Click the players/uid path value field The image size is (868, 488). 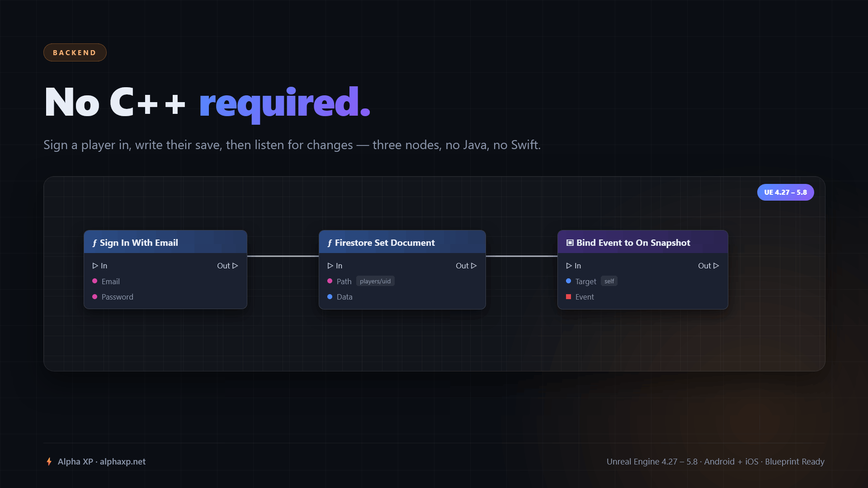(375, 281)
